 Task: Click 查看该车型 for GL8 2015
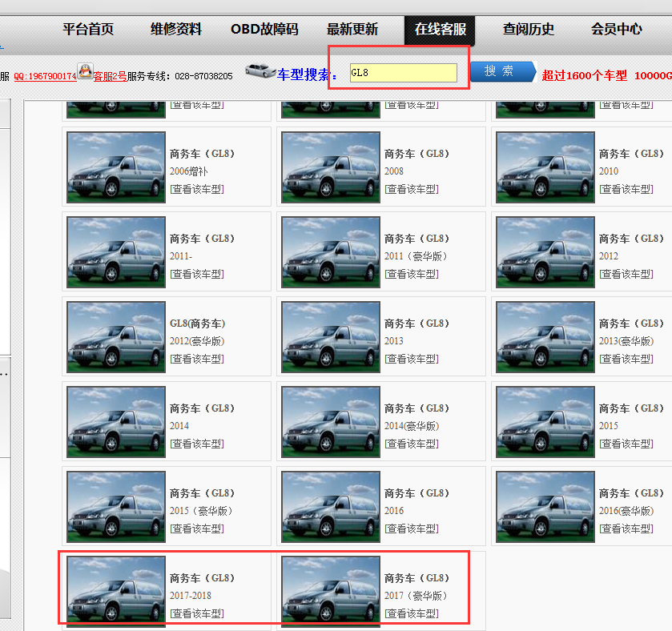pos(626,444)
